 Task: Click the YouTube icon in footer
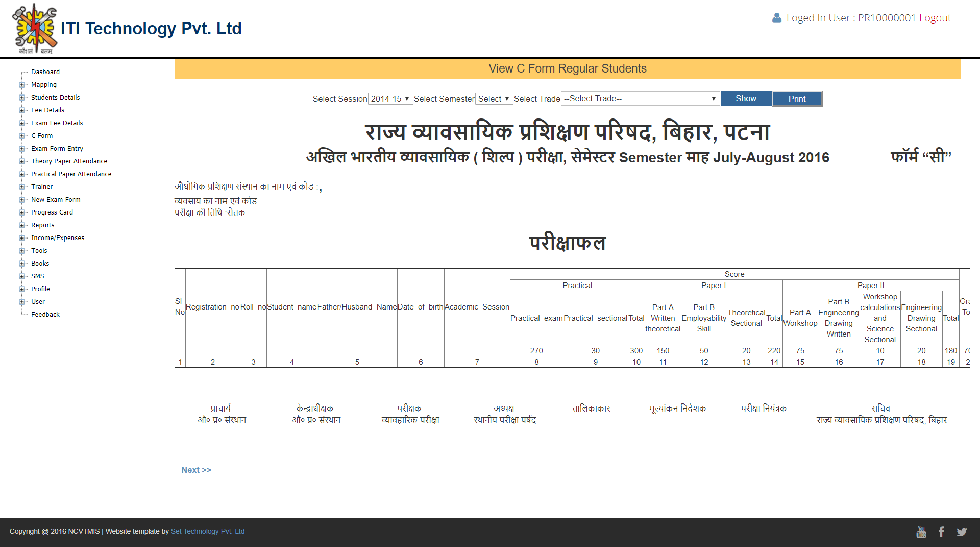click(x=921, y=532)
